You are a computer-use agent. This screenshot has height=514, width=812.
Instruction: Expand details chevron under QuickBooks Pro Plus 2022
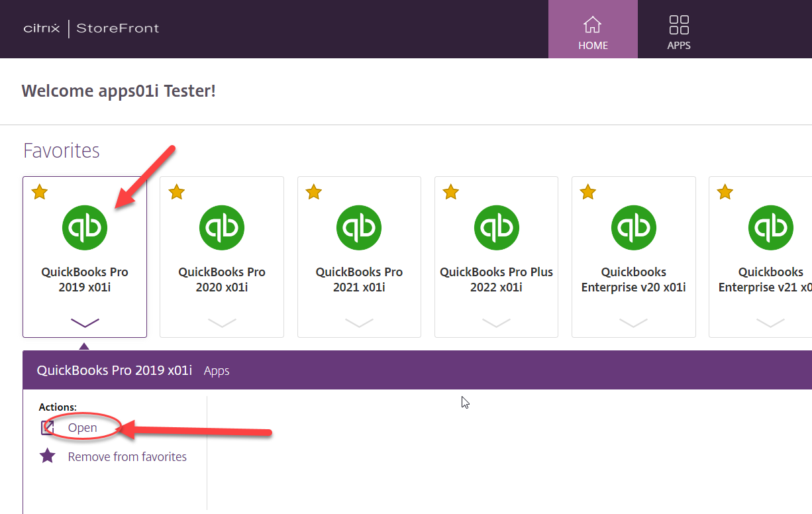(x=496, y=323)
